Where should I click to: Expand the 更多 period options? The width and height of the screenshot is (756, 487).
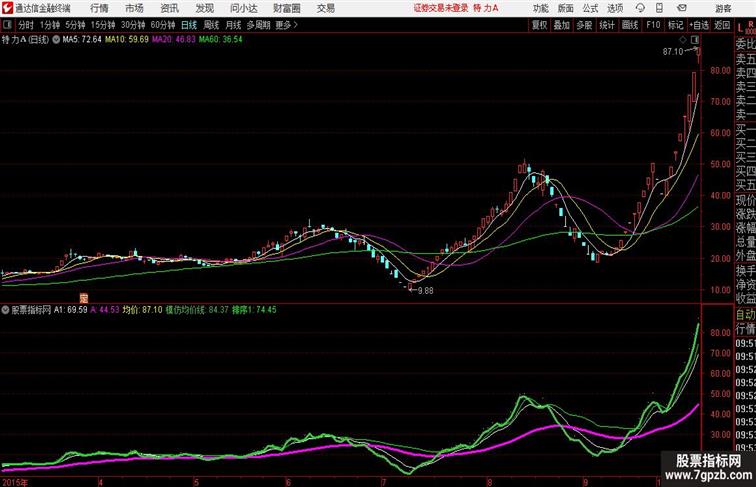(286, 25)
